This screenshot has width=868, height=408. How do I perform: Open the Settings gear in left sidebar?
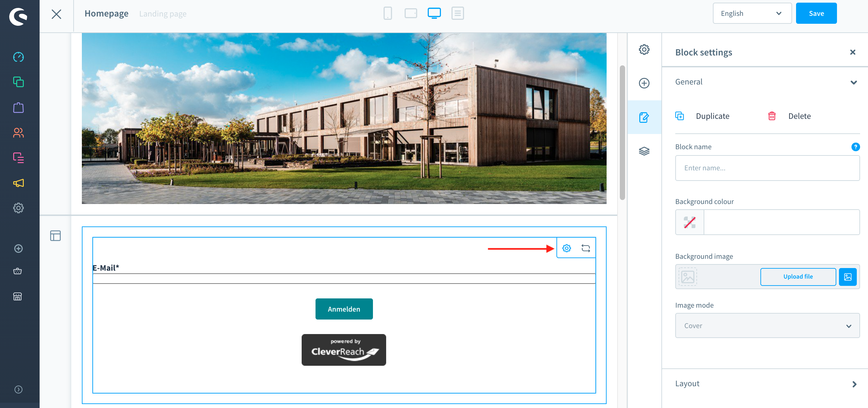18,208
